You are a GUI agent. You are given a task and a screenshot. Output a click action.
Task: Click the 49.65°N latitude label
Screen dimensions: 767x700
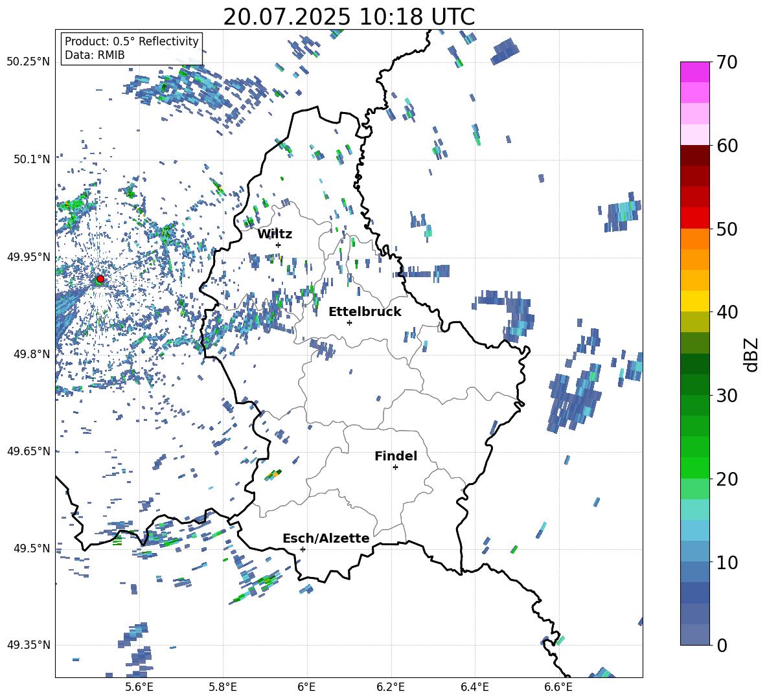29,451
